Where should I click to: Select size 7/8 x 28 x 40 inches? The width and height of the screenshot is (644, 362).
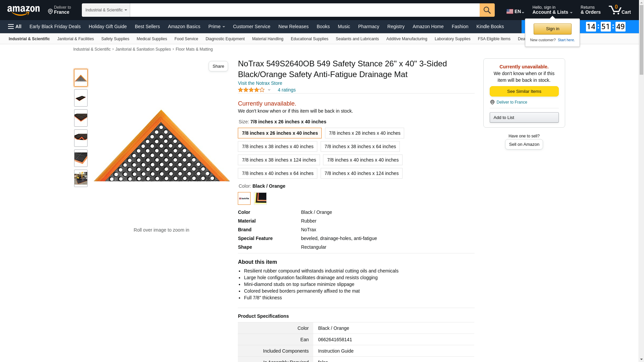pos(365,133)
